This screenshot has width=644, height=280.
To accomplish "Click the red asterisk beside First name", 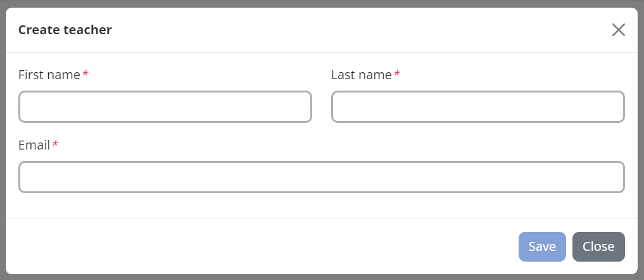I will click(x=85, y=75).
